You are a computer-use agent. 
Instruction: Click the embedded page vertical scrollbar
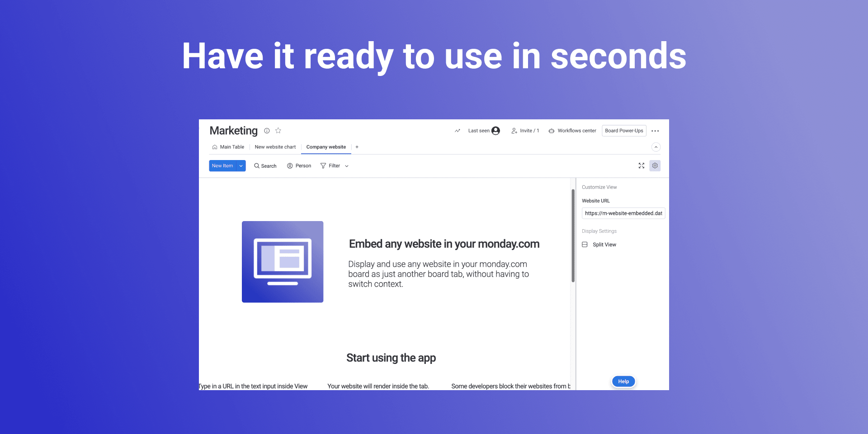tap(573, 236)
